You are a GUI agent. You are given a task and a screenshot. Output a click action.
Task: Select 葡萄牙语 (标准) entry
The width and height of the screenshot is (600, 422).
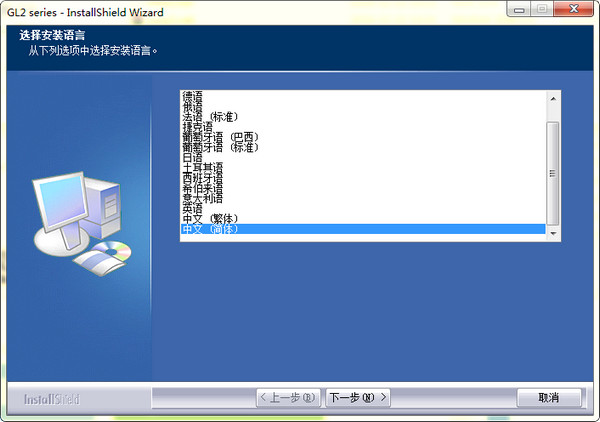coord(363,147)
